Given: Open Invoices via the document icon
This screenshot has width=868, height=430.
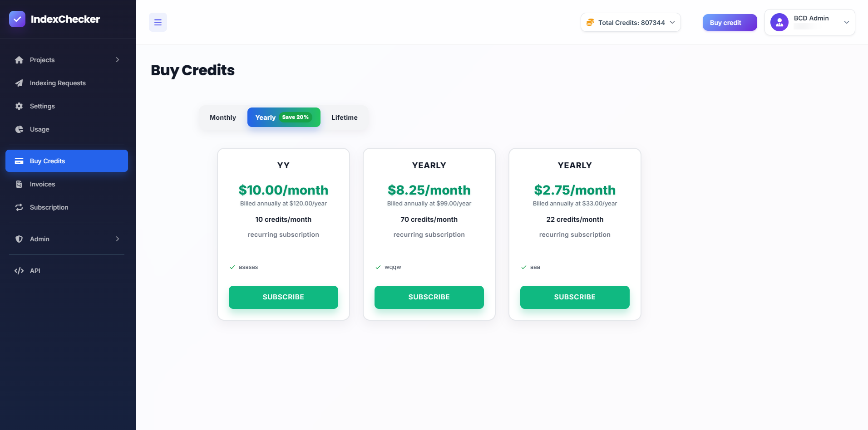Looking at the screenshot, I should (19, 184).
